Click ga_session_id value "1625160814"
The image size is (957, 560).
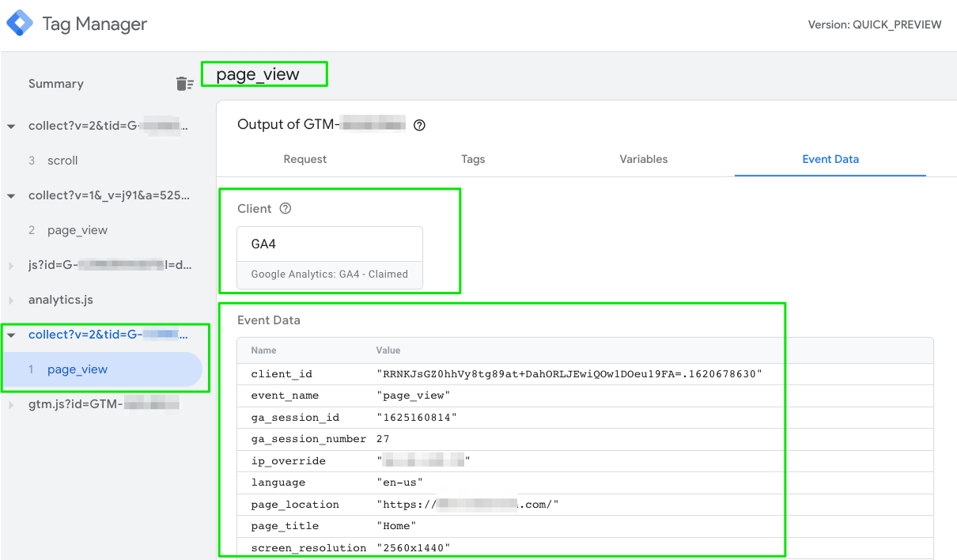417,417
